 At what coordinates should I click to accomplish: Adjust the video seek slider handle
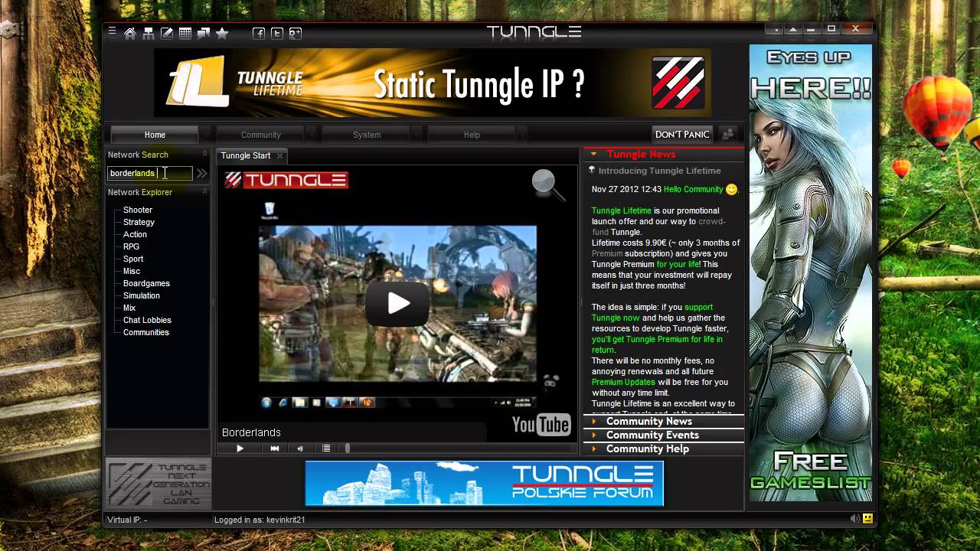347,448
